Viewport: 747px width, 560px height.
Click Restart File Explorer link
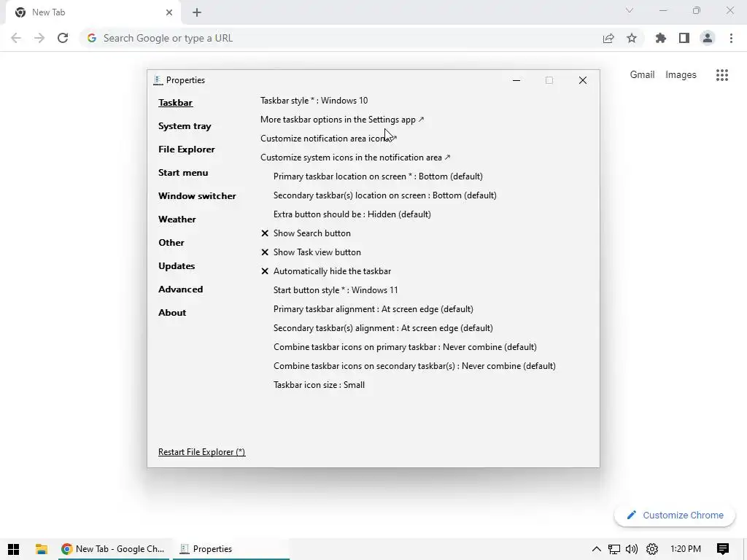tap(201, 452)
